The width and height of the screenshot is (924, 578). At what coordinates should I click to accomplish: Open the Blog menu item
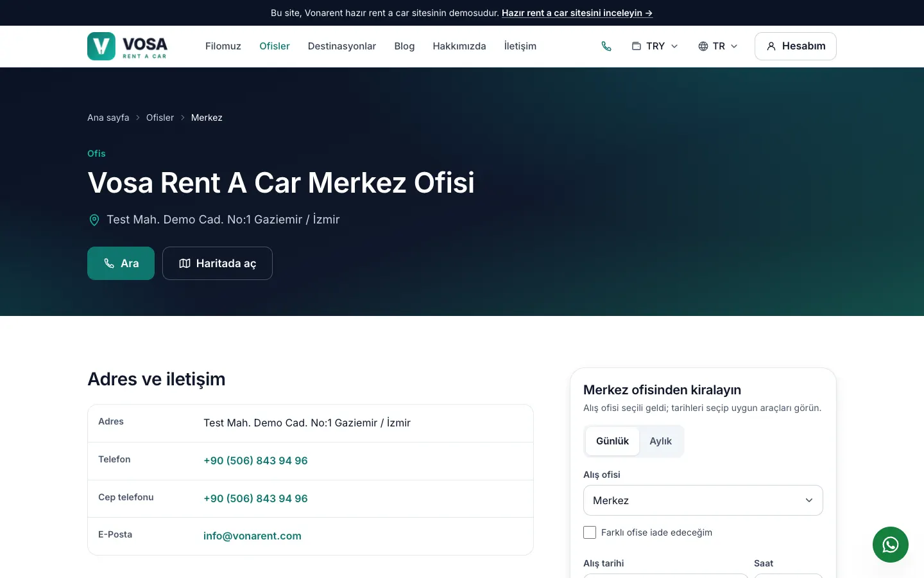tap(404, 46)
